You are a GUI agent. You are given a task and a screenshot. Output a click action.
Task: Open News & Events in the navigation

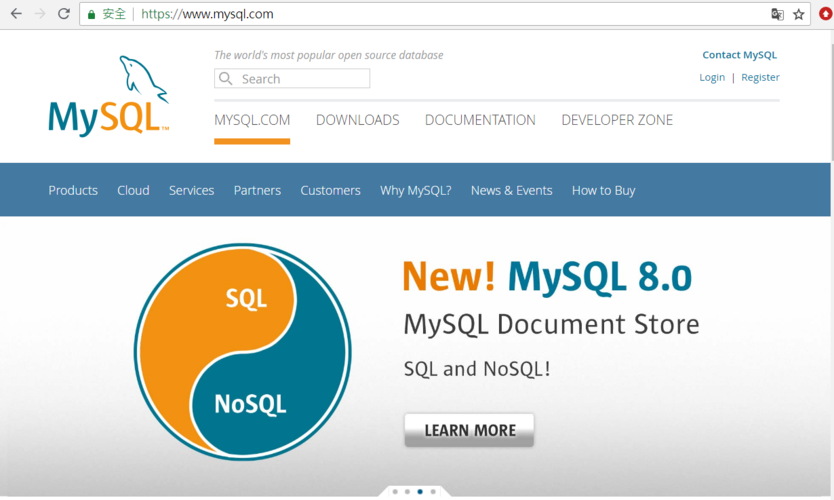(512, 190)
